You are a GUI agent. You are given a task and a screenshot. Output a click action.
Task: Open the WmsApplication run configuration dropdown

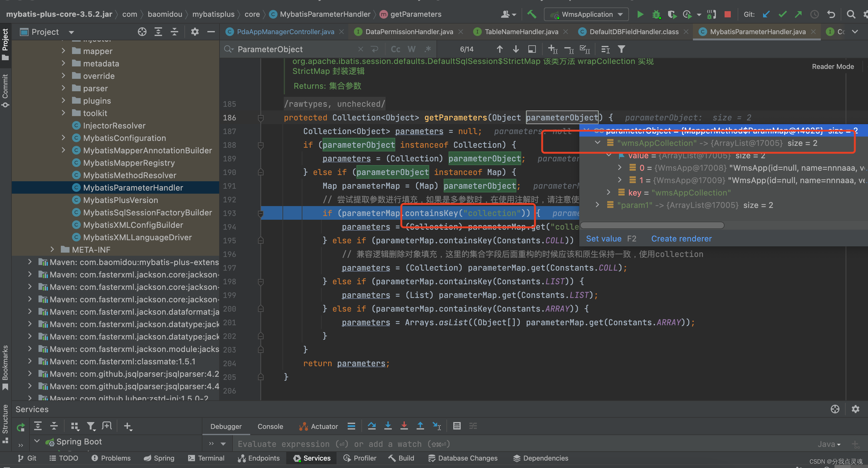point(620,14)
